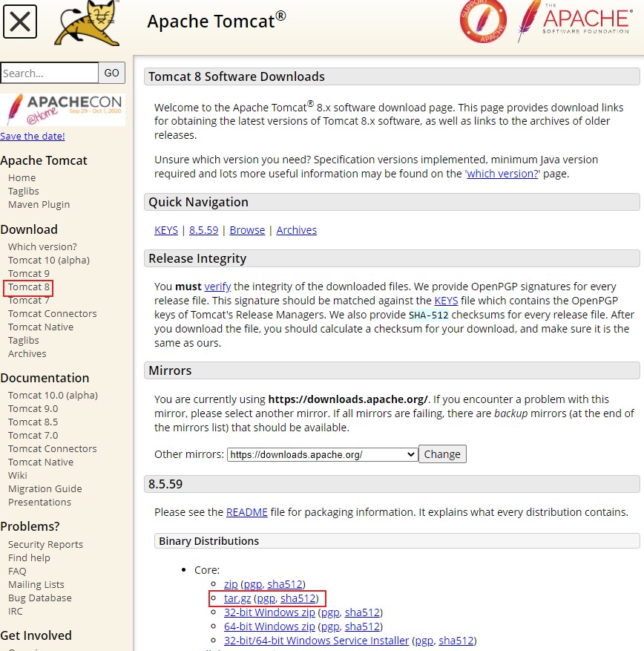The height and width of the screenshot is (651, 644).
Task: Open the Apache Software Foundation logo
Action: pos(575,21)
